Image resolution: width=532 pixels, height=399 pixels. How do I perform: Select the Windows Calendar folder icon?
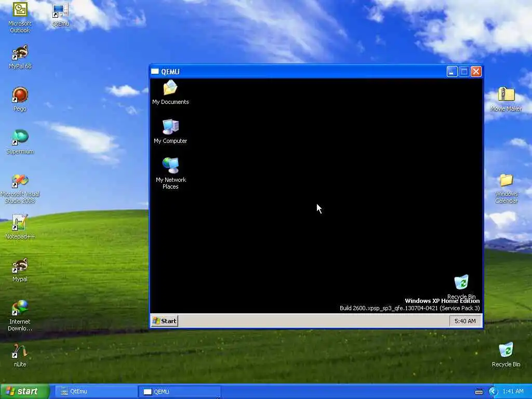[x=506, y=188]
